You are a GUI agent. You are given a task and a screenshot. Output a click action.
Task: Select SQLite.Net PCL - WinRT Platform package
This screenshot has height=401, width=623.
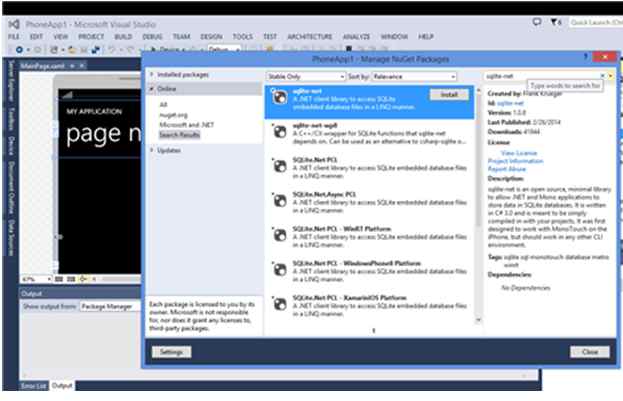(x=370, y=237)
